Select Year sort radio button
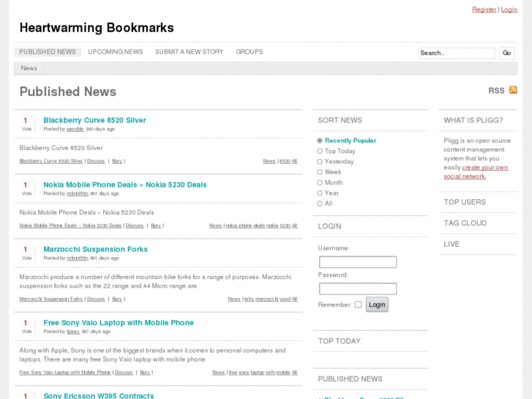Screen dimensions: 532x399 click(320, 193)
